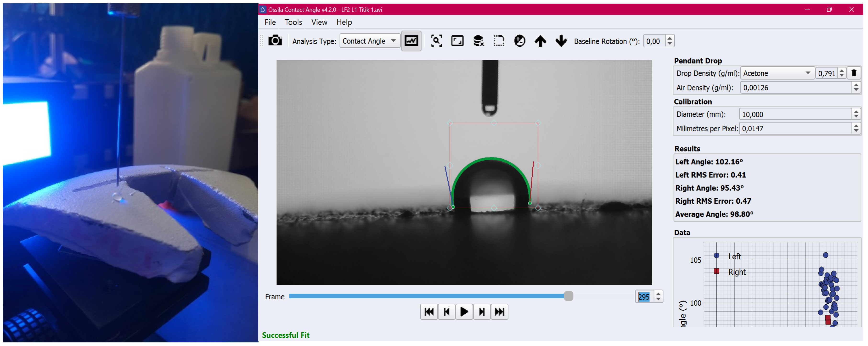Click the dashed region selection icon

(x=499, y=41)
